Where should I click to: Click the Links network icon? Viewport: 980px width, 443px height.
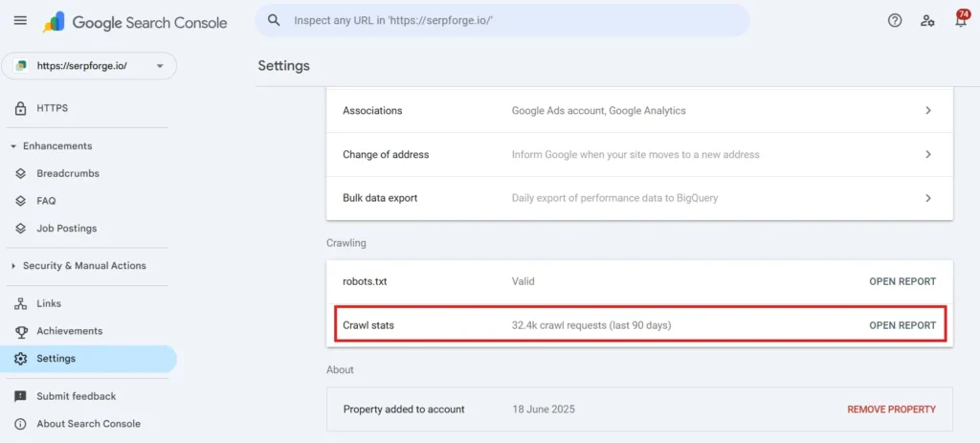[21, 303]
